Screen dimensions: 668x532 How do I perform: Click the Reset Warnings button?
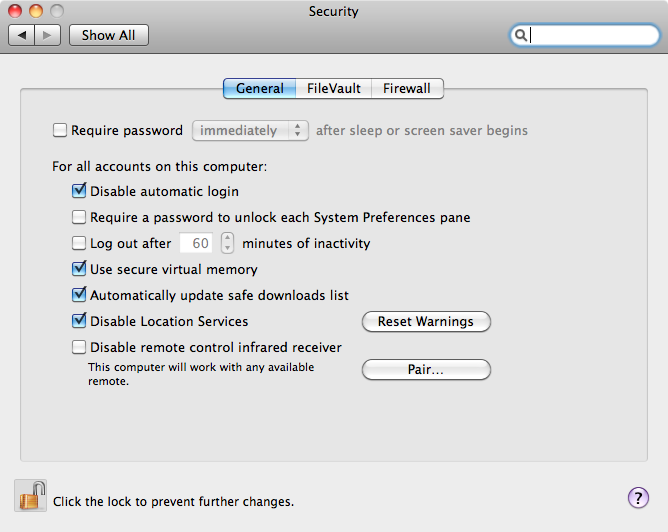(425, 322)
